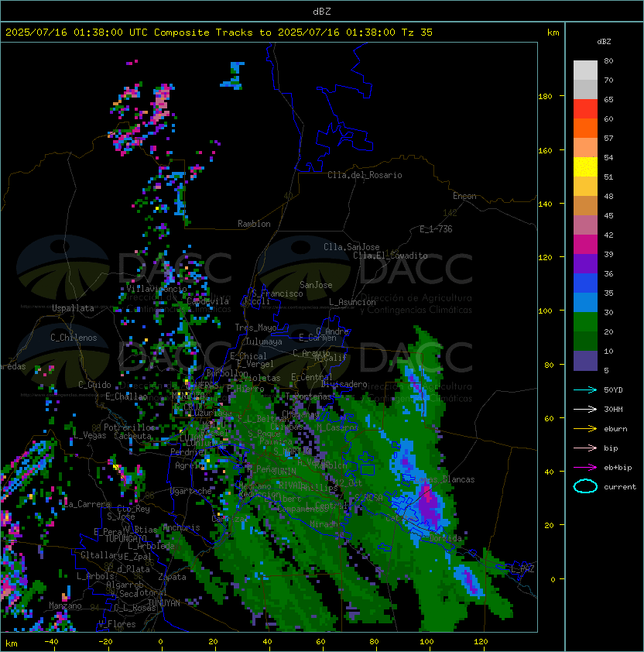The width and height of the screenshot is (644, 652).
Task: Click the 120 km horizontal axis tick
Action: pyautogui.click(x=481, y=642)
